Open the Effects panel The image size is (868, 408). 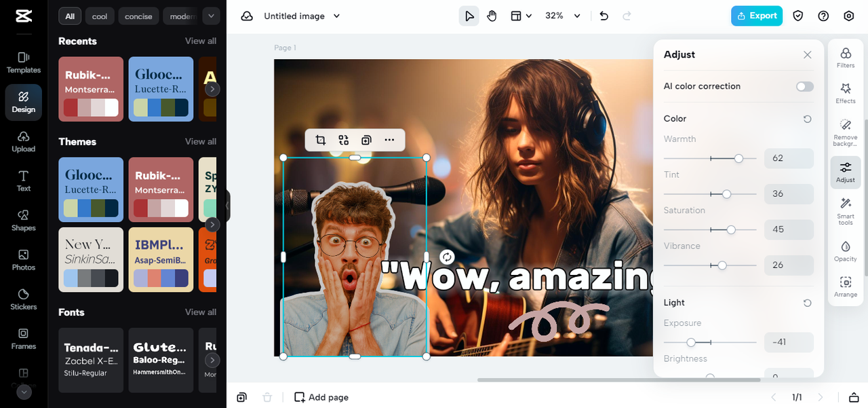(846, 93)
